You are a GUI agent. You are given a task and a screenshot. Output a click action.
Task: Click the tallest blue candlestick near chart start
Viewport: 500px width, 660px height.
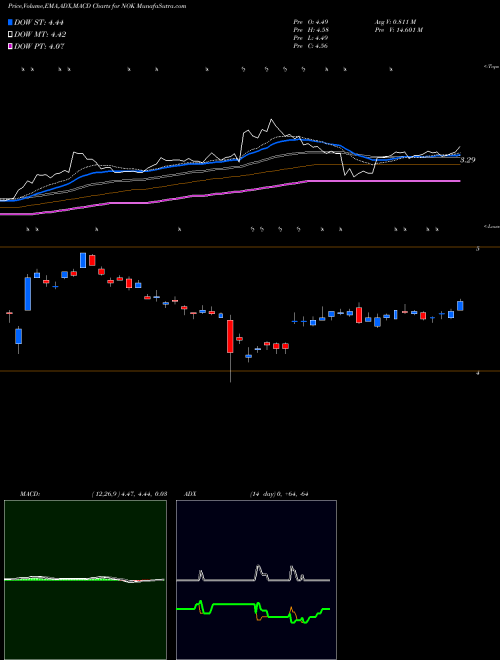(28, 294)
